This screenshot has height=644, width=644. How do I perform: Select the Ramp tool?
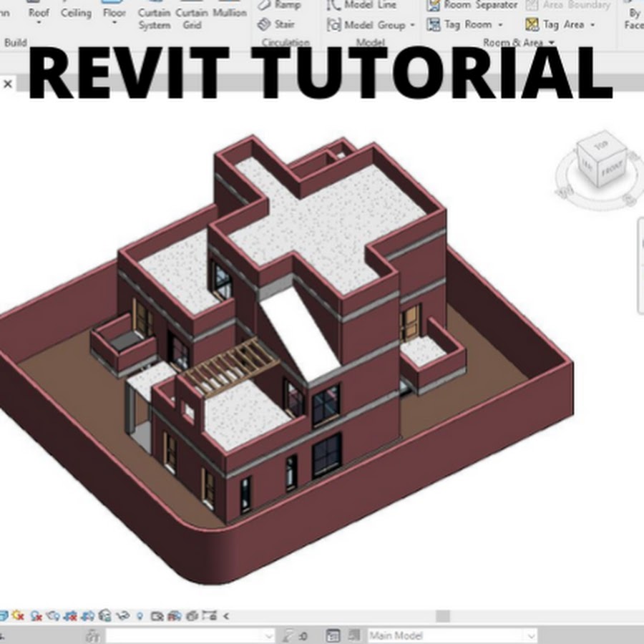pos(279,5)
